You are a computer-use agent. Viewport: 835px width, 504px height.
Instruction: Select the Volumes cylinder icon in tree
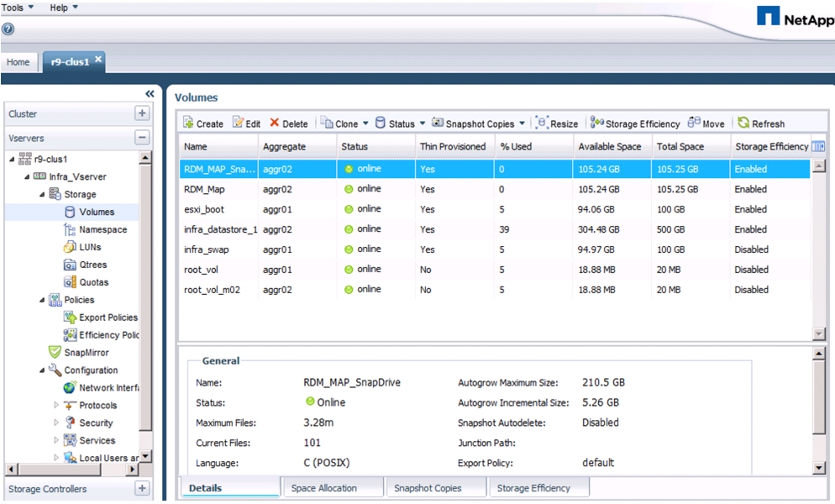tap(70, 212)
